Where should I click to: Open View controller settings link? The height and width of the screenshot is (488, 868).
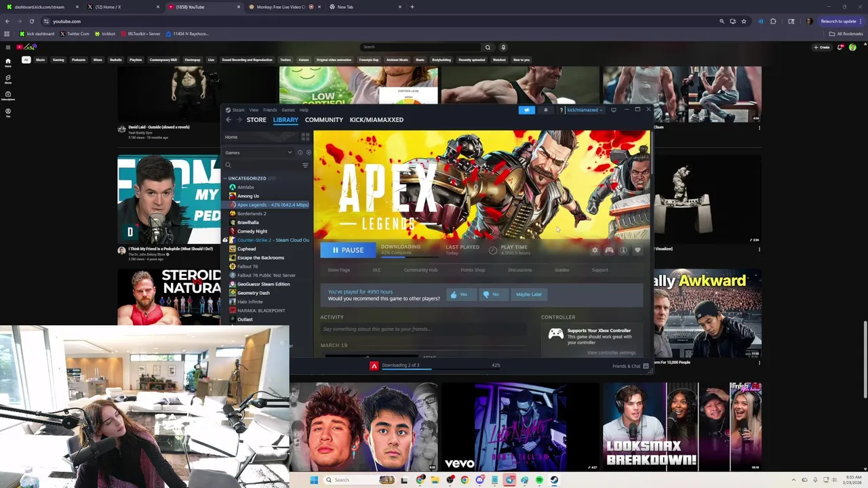(x=611, y=352)
